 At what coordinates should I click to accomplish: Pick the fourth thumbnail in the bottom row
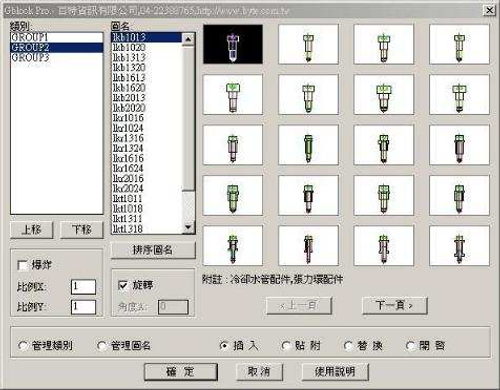click(x=459, y=245)
